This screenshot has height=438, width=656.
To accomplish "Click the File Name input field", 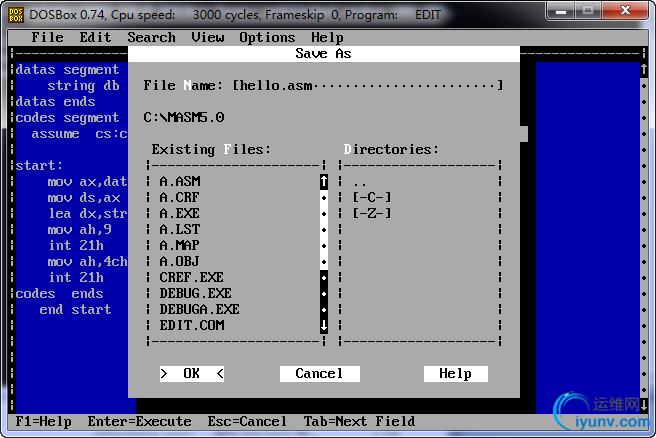I will tap(367, 85).
